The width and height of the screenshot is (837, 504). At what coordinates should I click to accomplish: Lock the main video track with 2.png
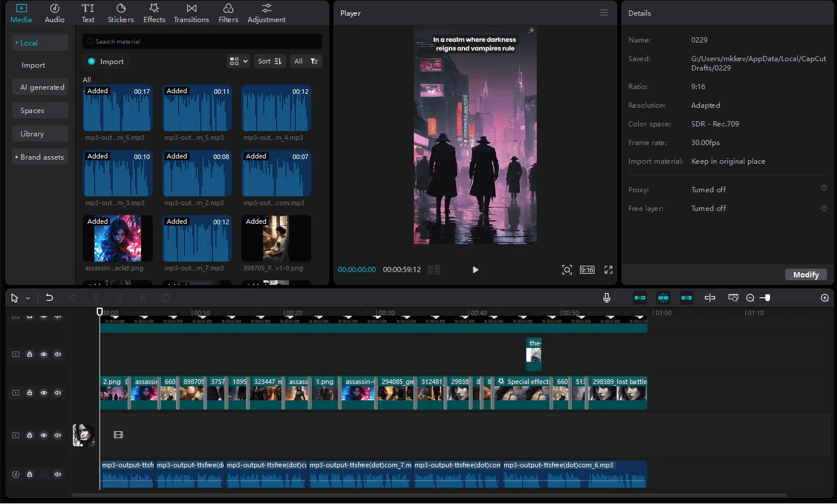(x=30, y=393)
